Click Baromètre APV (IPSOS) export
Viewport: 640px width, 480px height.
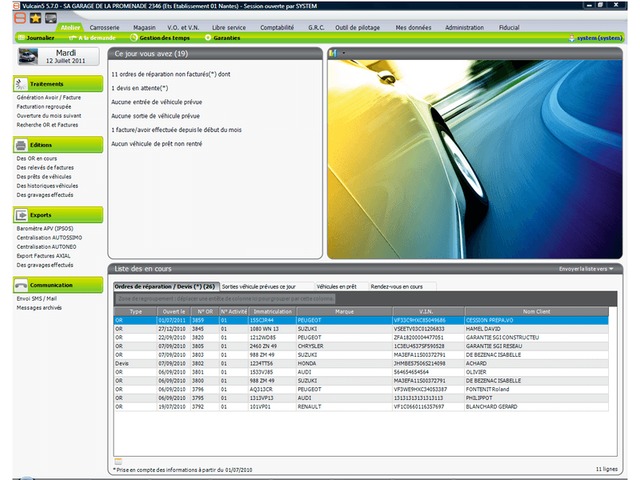click(45, 229)
